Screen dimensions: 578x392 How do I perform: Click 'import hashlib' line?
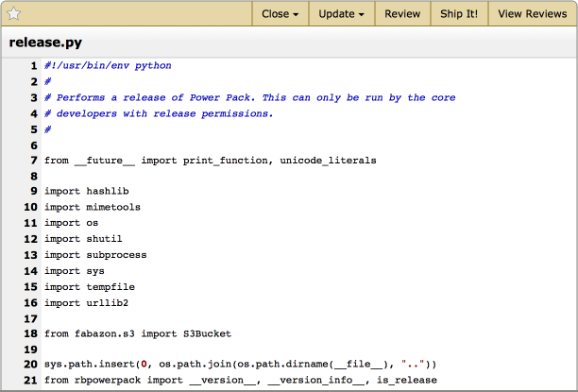[x=87, y=191]
